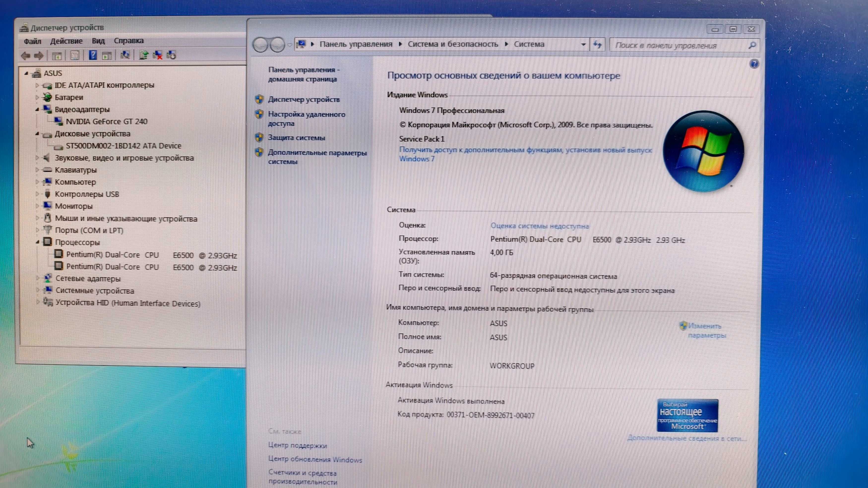Select Порты (COM и LPT) category
This screenshot has width=868, height=488.
(89, 230)
